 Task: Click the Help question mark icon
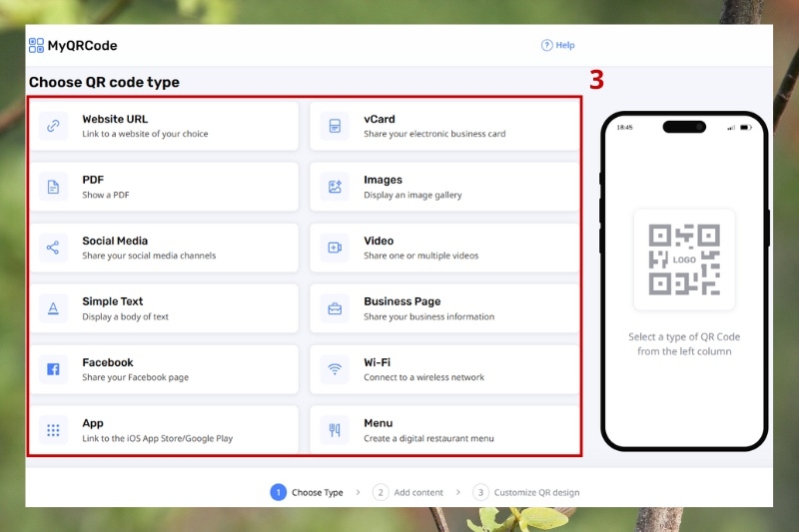coord(546,45)
